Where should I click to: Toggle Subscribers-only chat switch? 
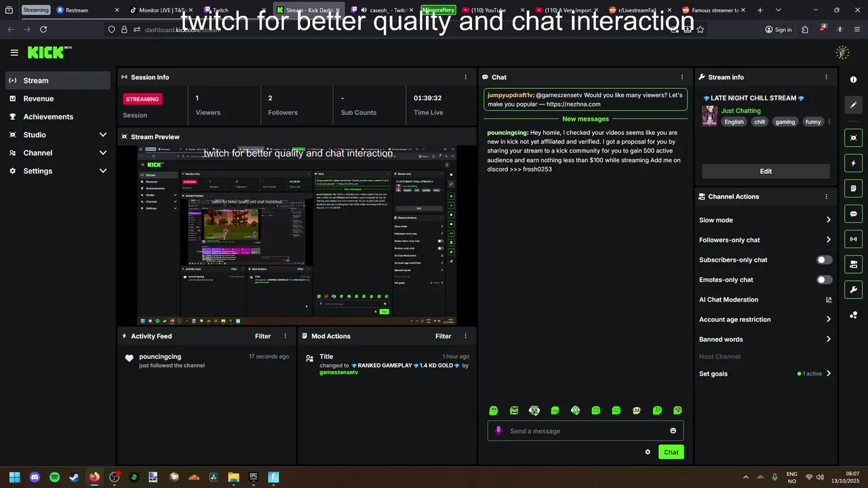tap(825, 260)
